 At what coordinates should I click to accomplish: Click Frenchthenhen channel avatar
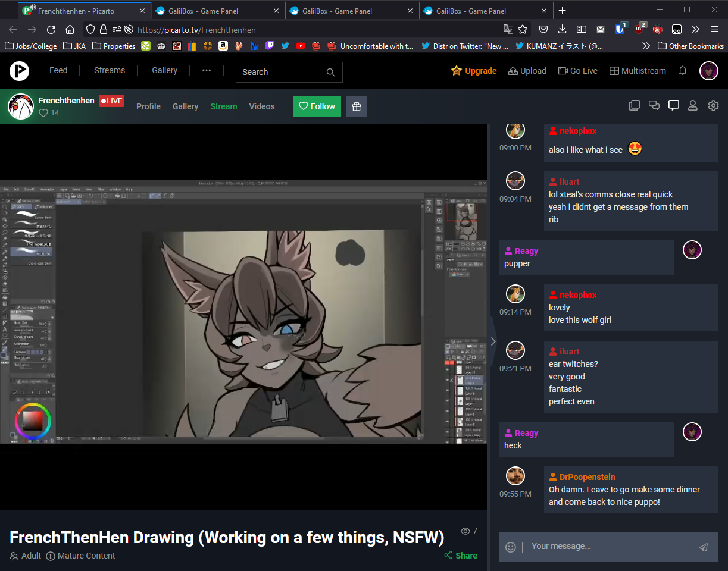click(x=21, y=106)
